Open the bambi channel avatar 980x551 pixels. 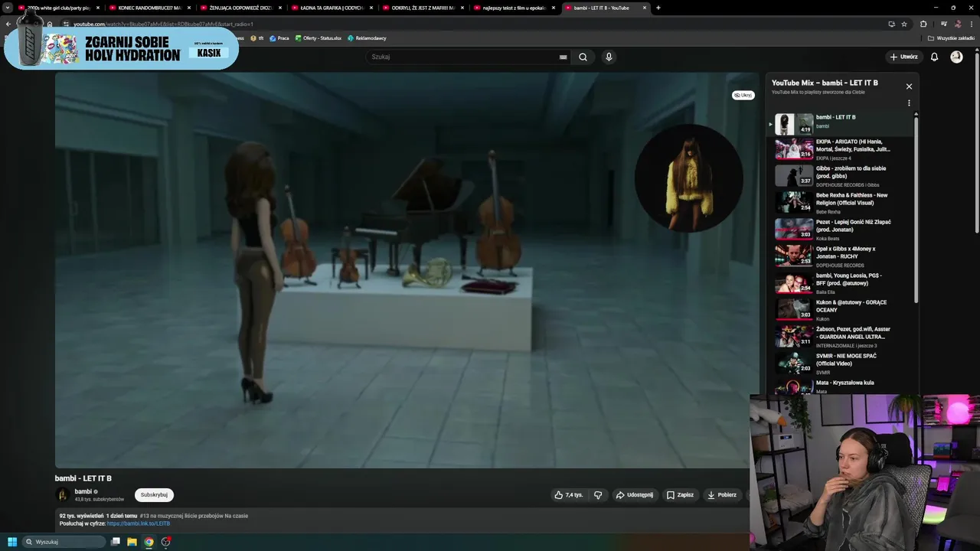(63, 495)
